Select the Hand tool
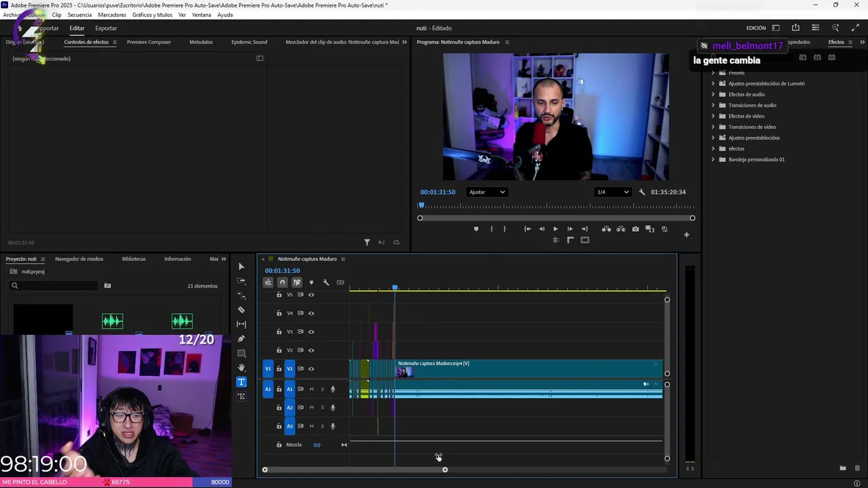The width and height of the screenshot is (868, 488). (241, 367)
